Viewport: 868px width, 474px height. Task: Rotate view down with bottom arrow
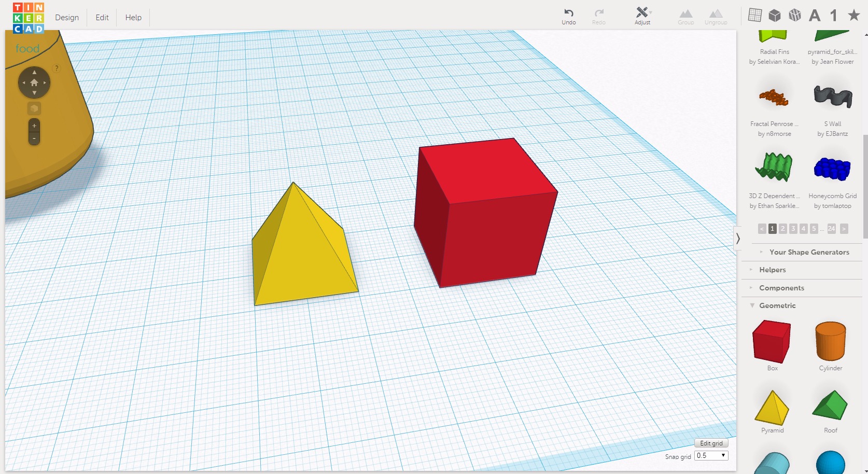pyautogui.click(x=34, y=93)
